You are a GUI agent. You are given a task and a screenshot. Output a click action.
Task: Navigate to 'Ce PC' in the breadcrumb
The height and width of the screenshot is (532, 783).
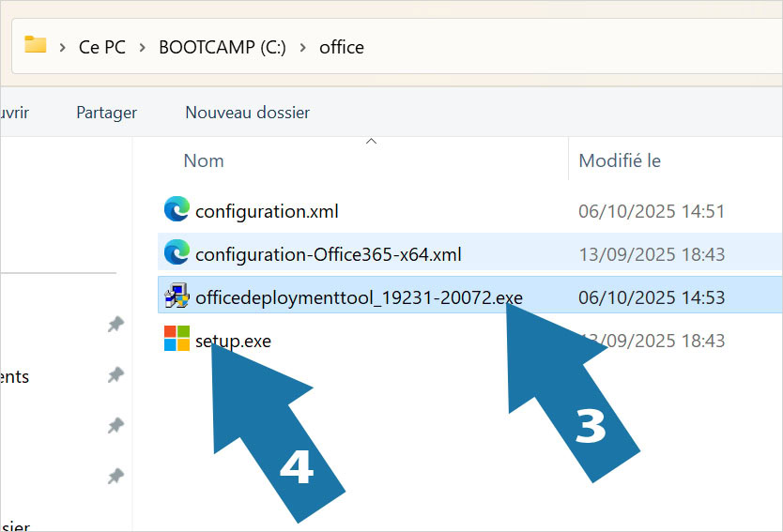coord(101,47)
